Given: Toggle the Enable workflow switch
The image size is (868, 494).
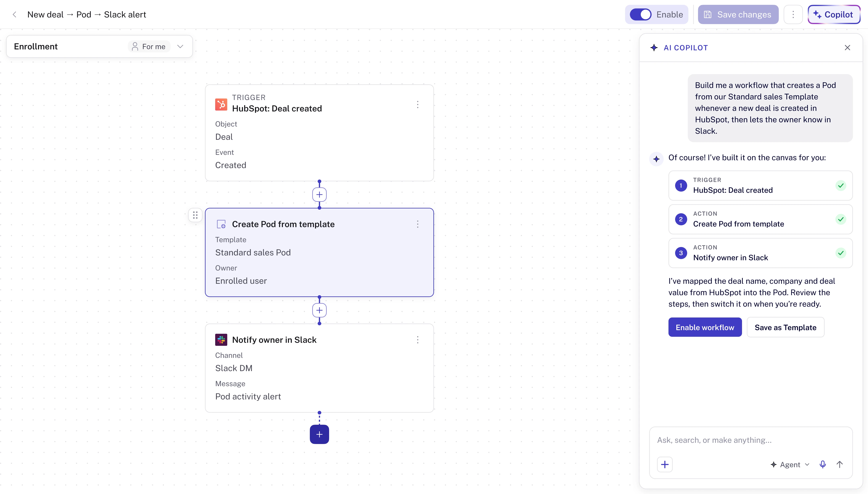Looking at the screenshot, I should pos(640,15).
